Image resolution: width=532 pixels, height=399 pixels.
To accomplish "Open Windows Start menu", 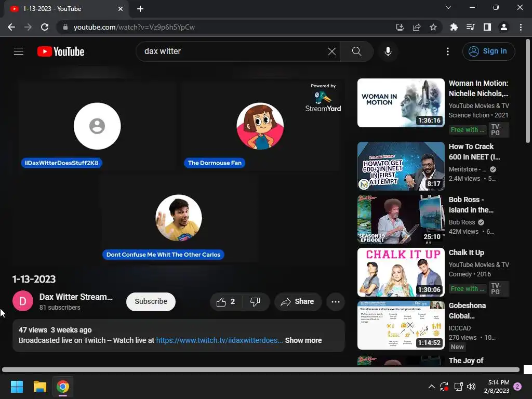I will [x=17, y=387].
